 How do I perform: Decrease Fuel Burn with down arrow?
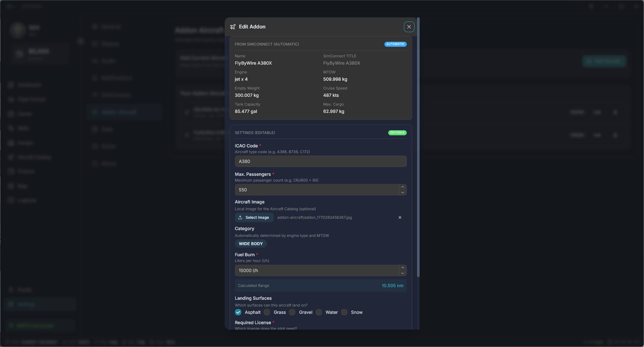403,273
